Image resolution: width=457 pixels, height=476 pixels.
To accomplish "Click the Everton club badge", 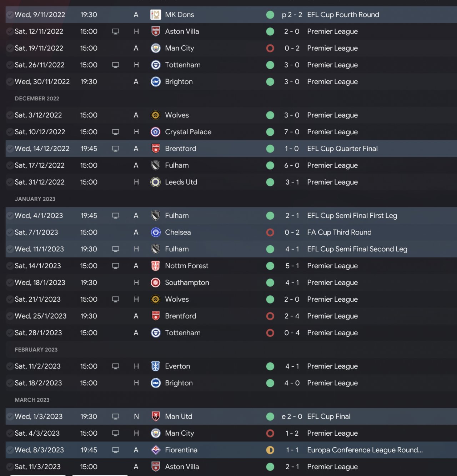I will coord(156,366).
